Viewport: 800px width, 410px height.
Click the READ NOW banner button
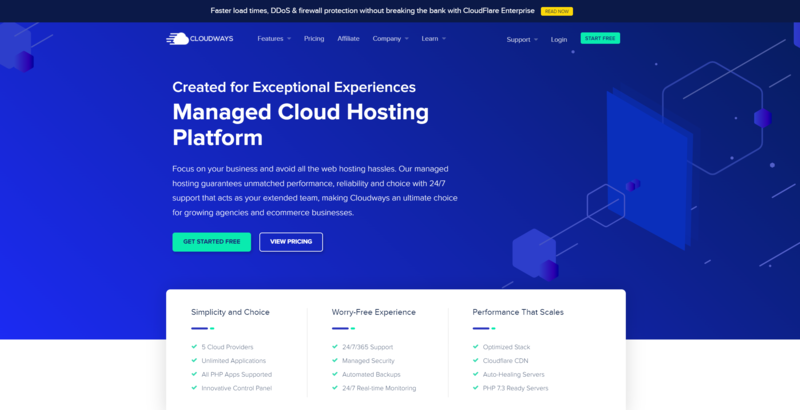click(x=557, y=11)
